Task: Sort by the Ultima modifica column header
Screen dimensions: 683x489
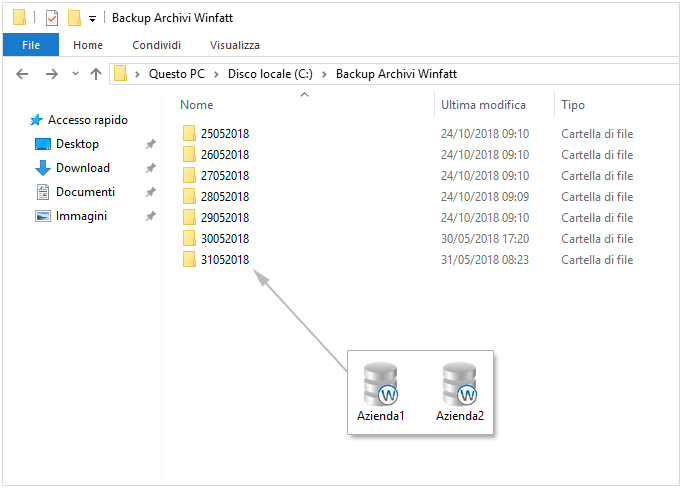Action: pyautogui.click(x=483, y=105)
